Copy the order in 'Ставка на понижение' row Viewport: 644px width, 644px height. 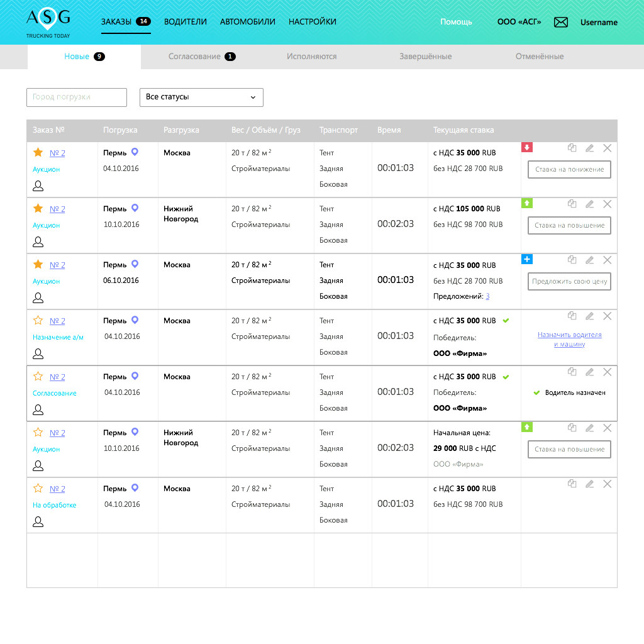[x=572, y=148]
